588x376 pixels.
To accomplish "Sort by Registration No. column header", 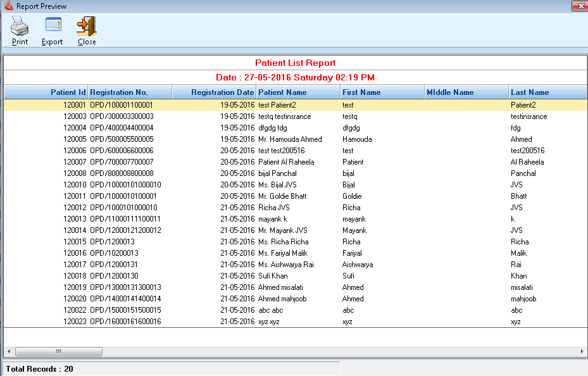I will tap(130, 92).
